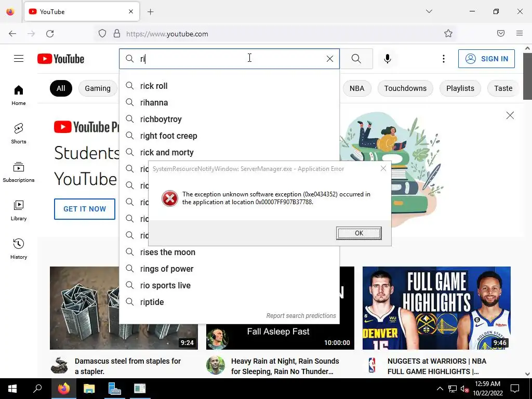Open tracking protection shield icon

pyautogui.click(x=102, y=34)
